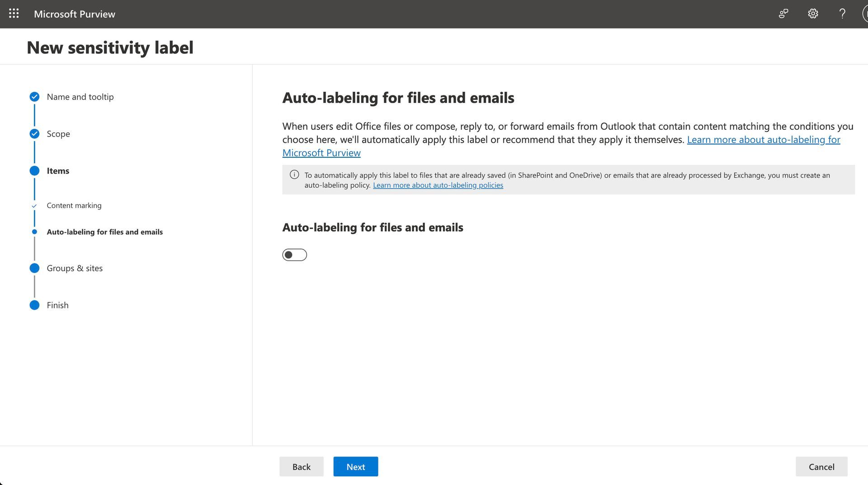This screenshot has width=868, height=485.
Task: Click the blue circle beside Finish
Action: (34, 305)
